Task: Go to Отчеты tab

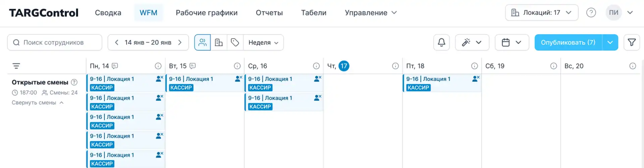Action: tap(269, 13)
